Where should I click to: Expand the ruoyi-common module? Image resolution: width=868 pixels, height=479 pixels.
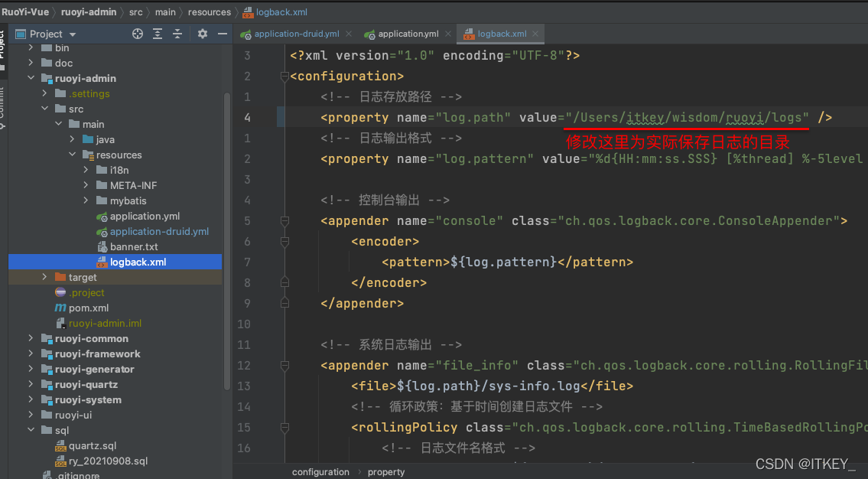tap(31, 338)
